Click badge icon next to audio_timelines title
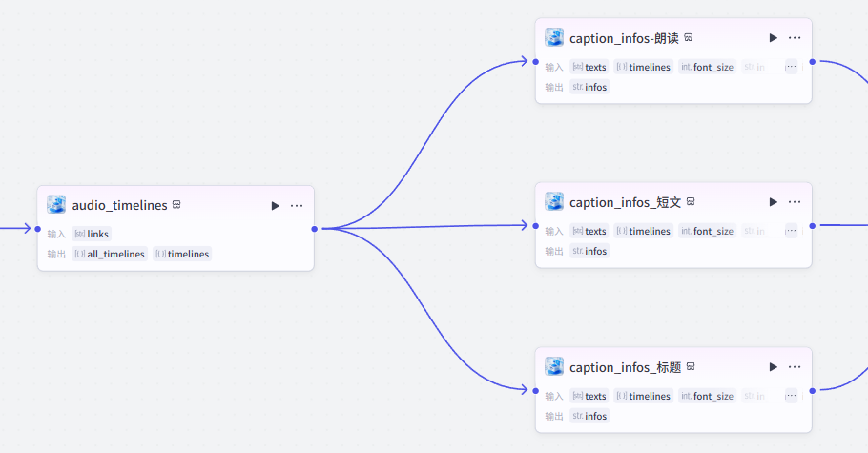The image size is (868, 453). (x=176, y=205)
